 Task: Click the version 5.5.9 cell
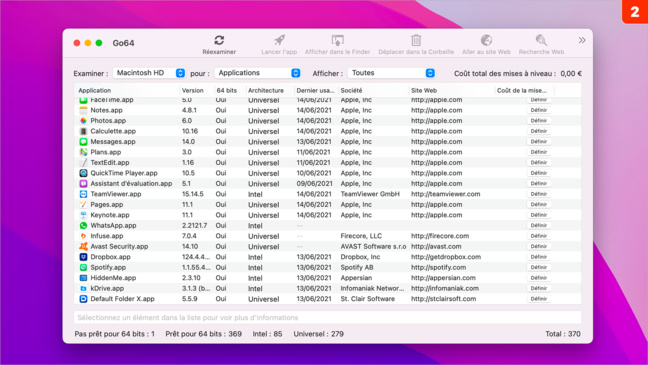[190, 298]
